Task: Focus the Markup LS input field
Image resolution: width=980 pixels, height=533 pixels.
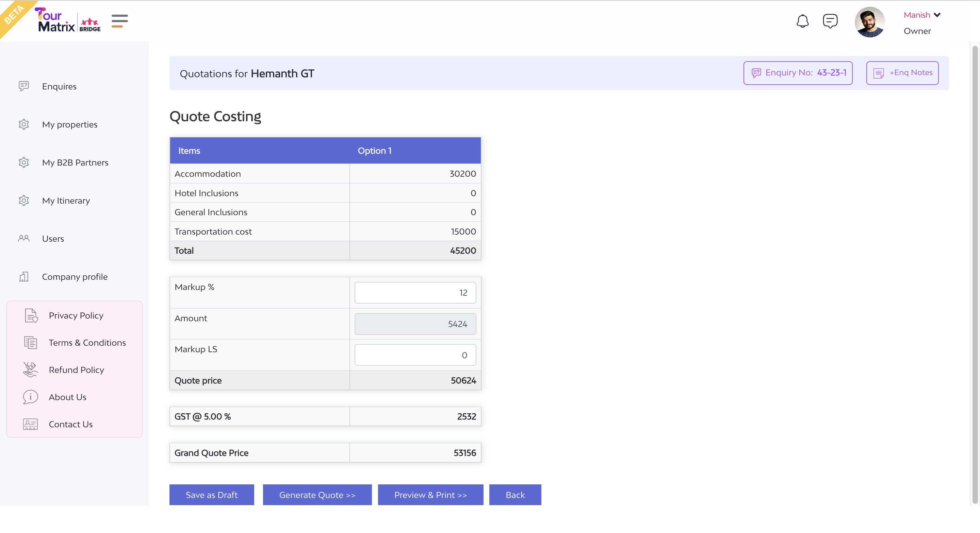Action: [415, 355]
